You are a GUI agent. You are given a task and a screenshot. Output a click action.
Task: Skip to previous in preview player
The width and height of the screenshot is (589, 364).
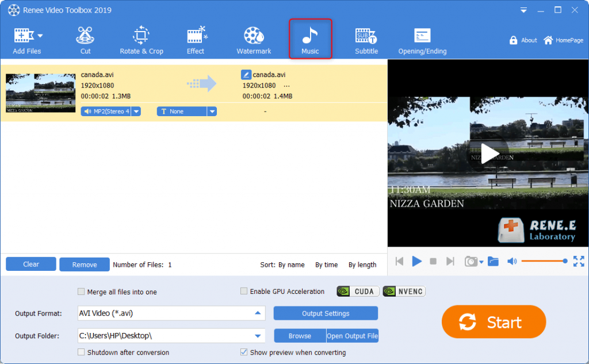tap(399, 261)
